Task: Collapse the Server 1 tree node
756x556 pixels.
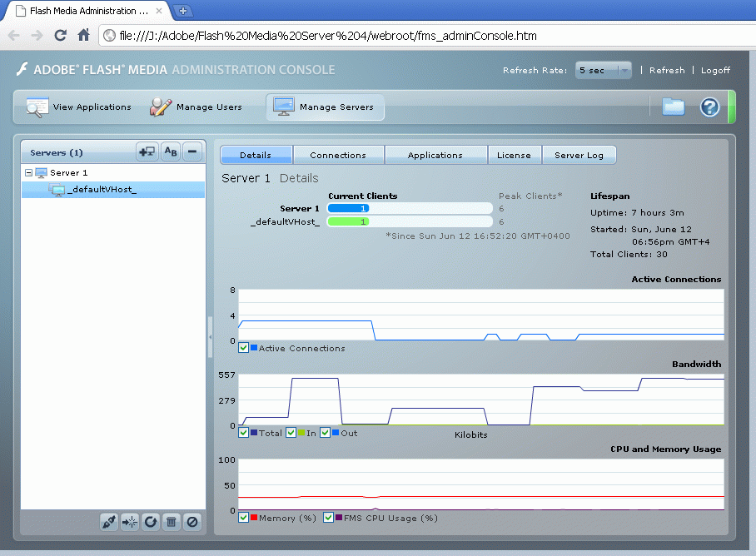Action: (x=28, y=173)
